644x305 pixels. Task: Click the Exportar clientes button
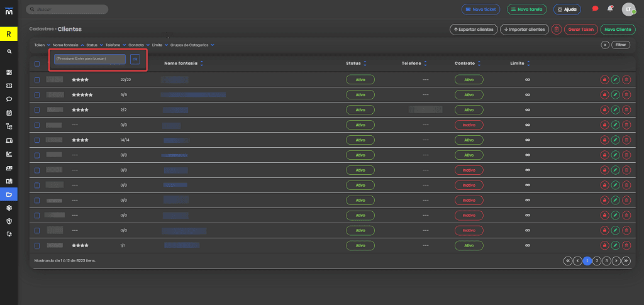tap(474, 30)
